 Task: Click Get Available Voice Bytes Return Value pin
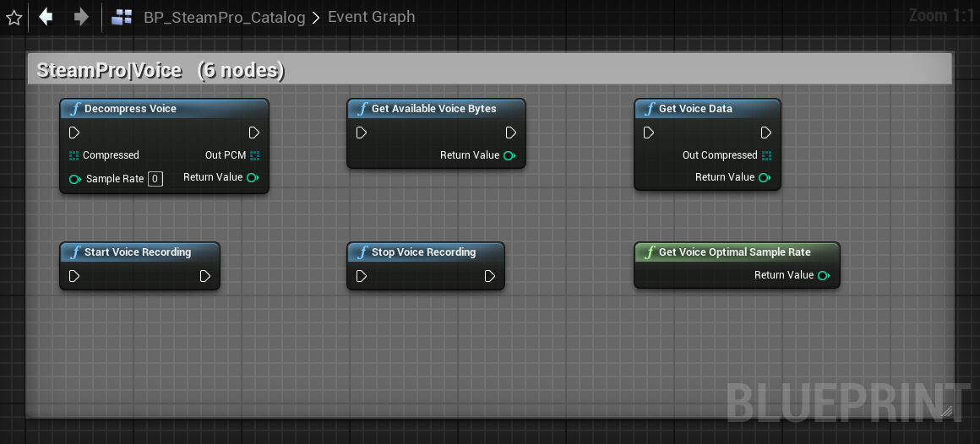point(509,155)
